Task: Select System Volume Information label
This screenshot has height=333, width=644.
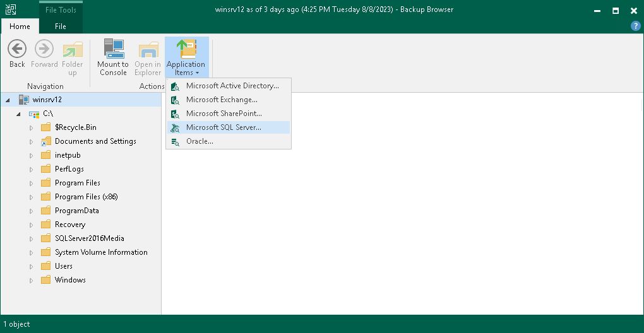Action: [x=101, y=252]
